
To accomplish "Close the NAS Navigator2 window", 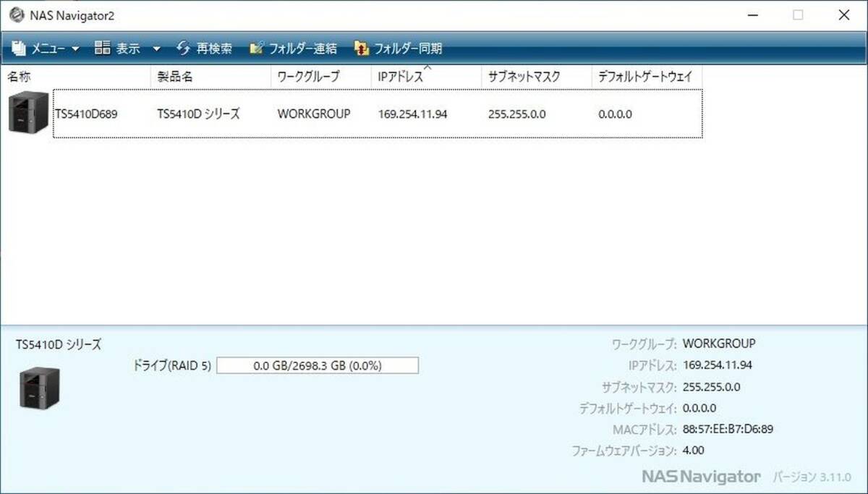I will pyautogui.click(x=843, y=14).
